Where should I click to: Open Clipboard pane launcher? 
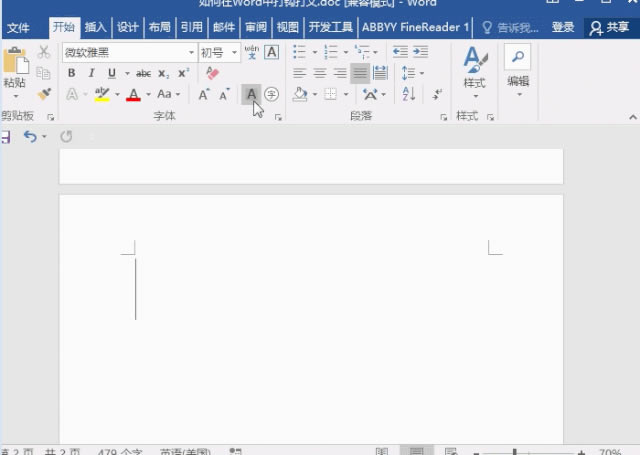tap(51, 118)
